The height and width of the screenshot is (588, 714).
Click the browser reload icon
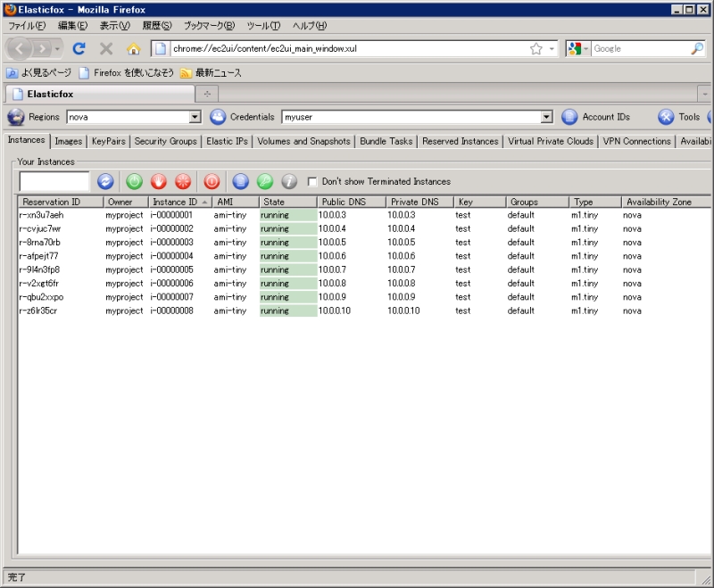79,49
